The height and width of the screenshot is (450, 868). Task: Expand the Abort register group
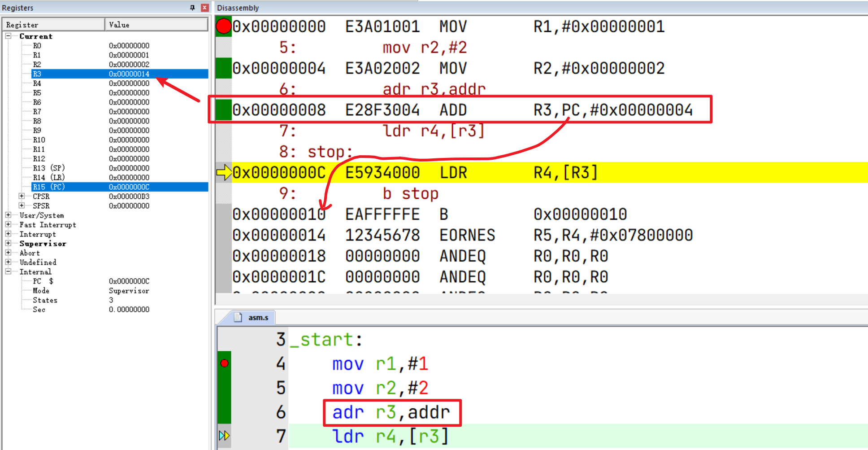8,253
